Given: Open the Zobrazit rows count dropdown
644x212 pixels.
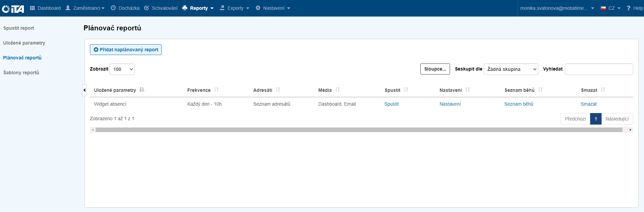Looking at the screenshot, I should pyautogui.click(x=122, y=69).
